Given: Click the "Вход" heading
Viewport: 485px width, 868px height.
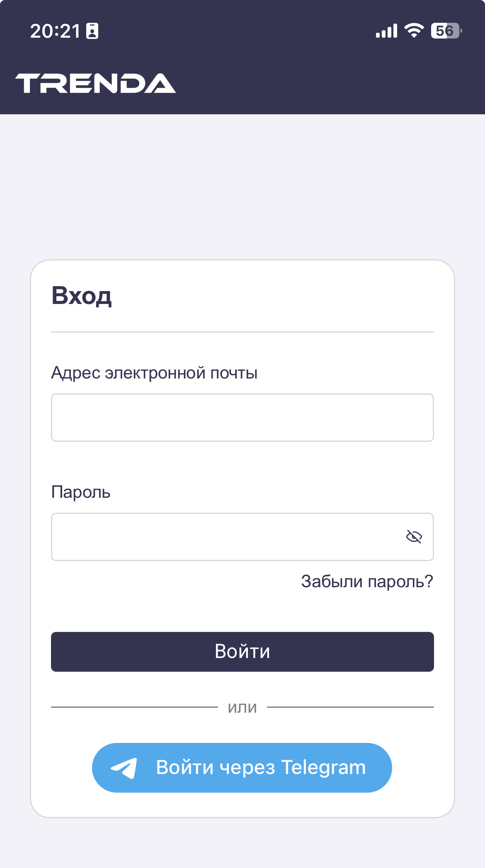Looking at the screenshot, I should pyautogui.click(x=82, y=296).
